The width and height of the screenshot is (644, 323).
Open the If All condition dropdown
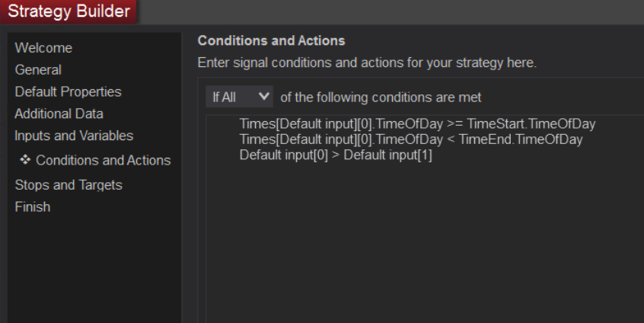coord(241,98)
